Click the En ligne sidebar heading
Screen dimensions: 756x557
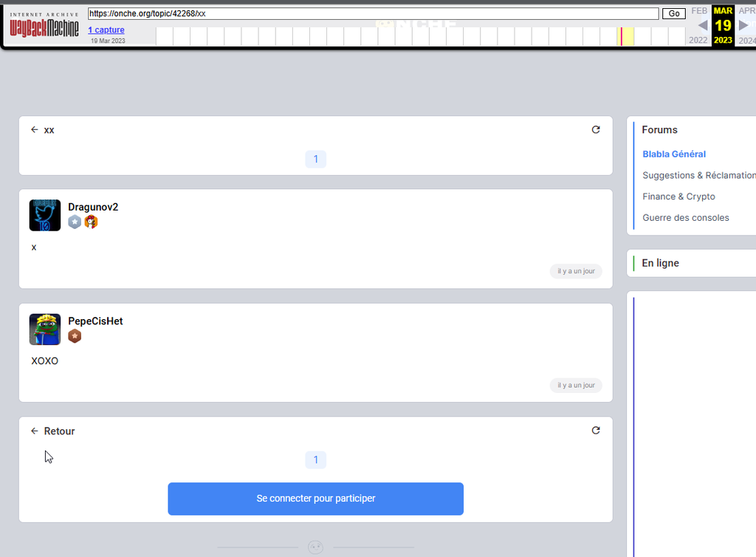coord(660,263)
